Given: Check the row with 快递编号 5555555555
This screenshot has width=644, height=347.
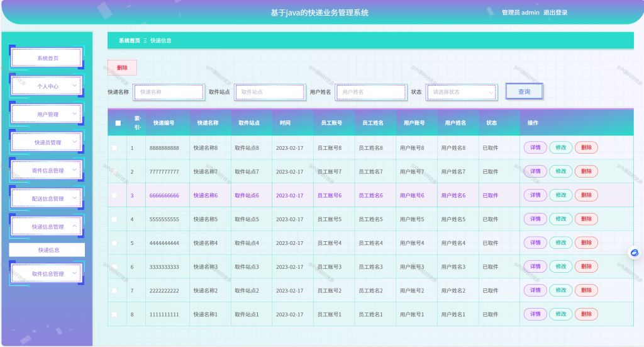Looking at the screenshot, I should coord(114,219).
